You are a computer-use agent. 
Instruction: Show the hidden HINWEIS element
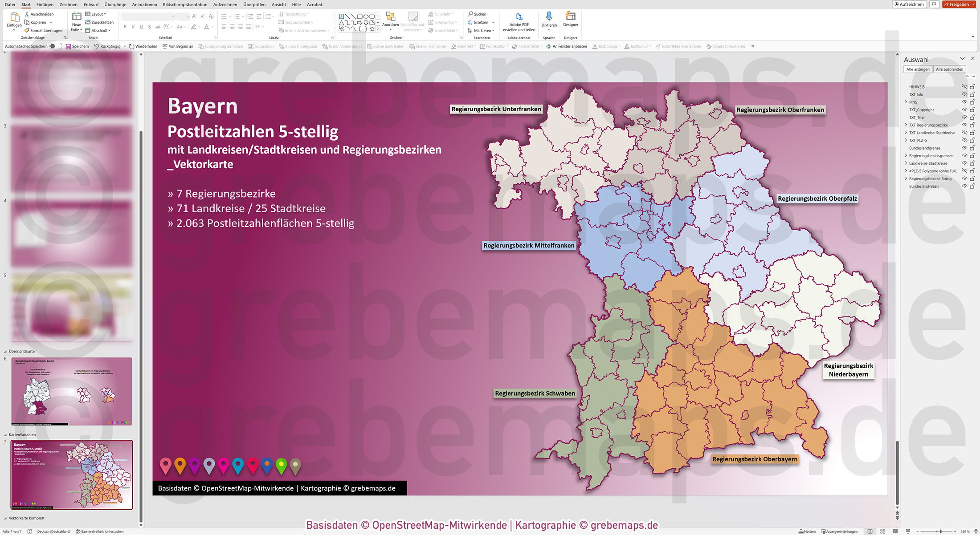[x=965, y=86]
